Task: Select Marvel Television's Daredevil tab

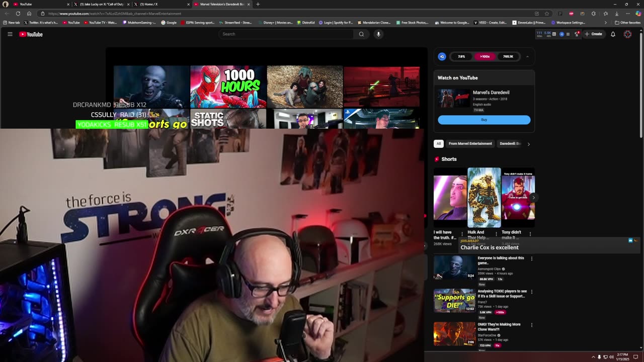Action: 221,4
